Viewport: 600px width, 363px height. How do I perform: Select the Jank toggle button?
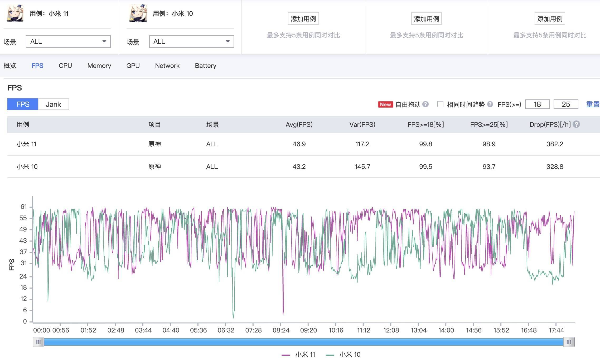54,104
